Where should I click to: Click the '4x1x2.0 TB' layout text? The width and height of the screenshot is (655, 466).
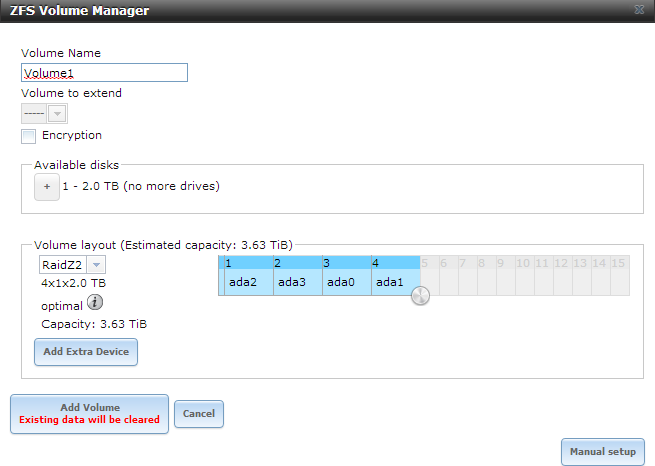(x=74, y=283)
